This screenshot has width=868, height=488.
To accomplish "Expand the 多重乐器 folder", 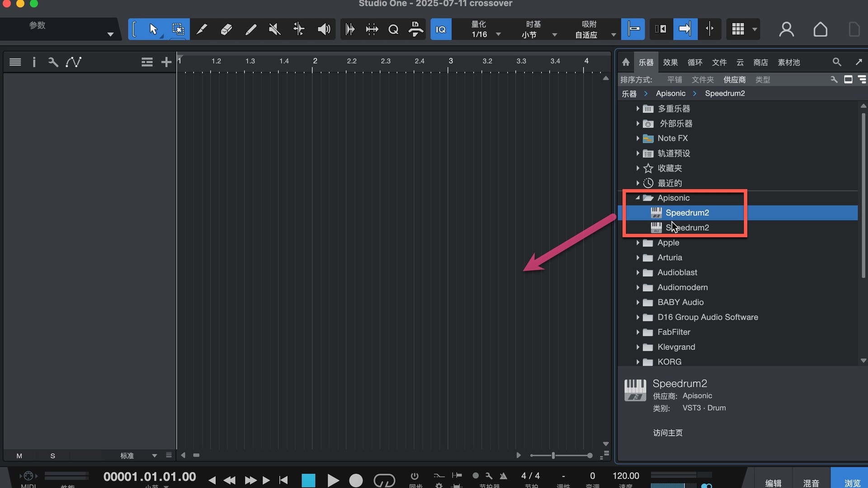I will [x=637, y=108].
